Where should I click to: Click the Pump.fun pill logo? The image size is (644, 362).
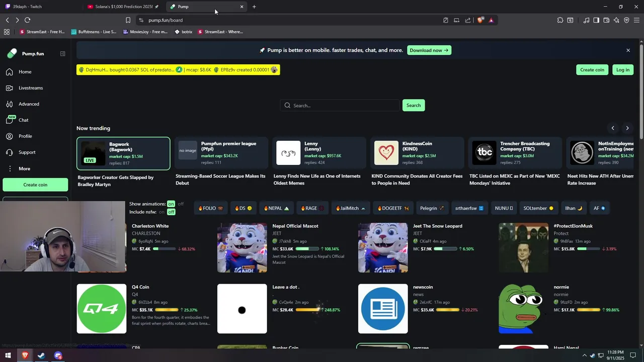[12, 53]
